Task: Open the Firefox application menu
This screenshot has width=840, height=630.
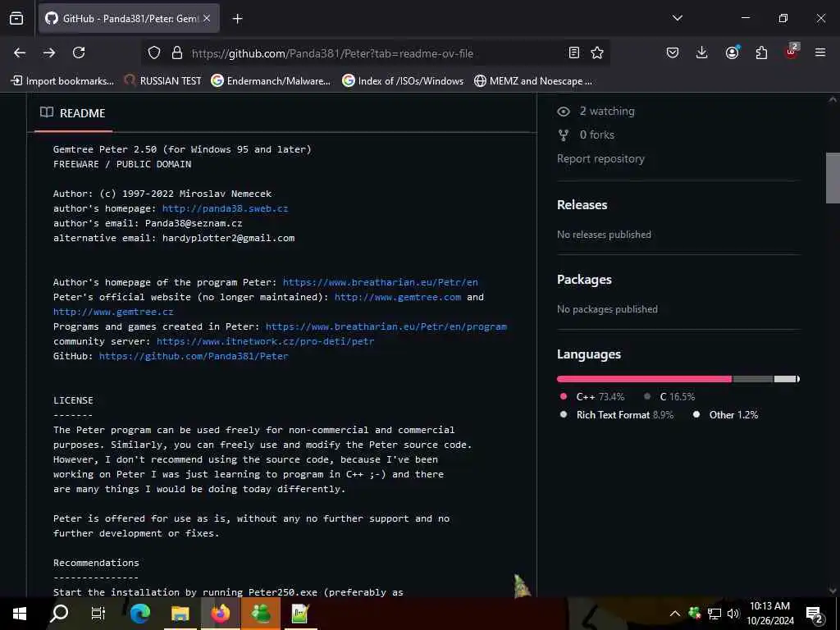Action: point(820,52)
